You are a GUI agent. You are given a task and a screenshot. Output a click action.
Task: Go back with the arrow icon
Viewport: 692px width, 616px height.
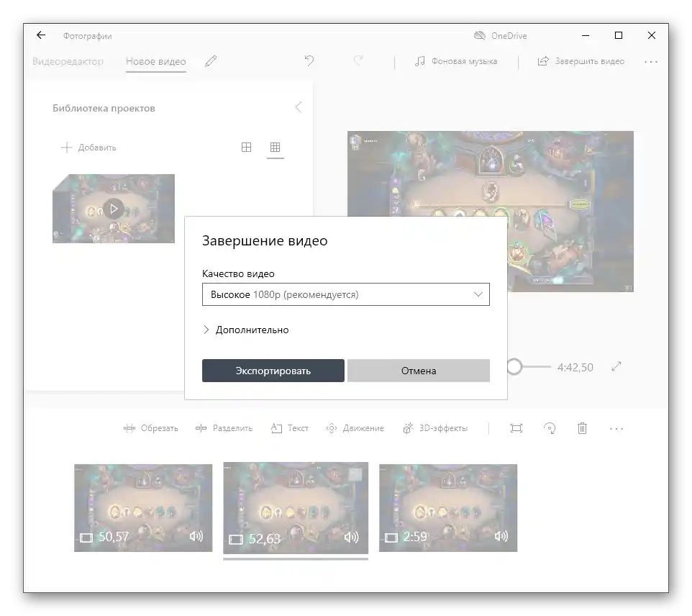tap(41, 35)
